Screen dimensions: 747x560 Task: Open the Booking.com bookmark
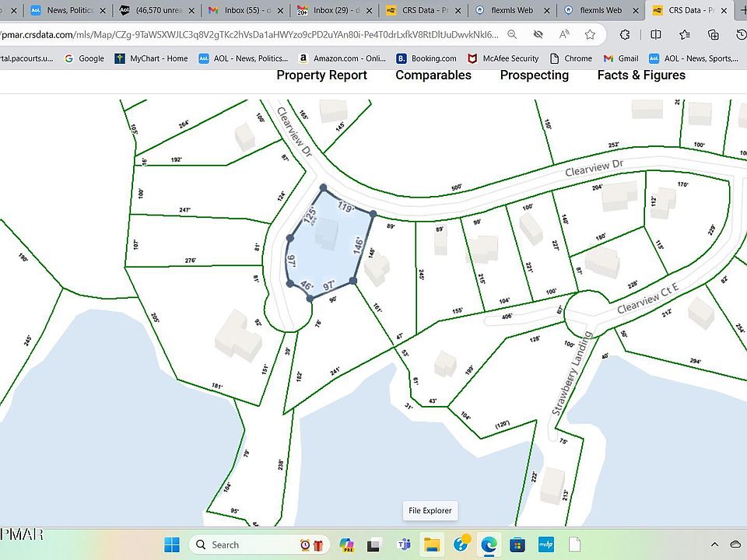(426, 58)
